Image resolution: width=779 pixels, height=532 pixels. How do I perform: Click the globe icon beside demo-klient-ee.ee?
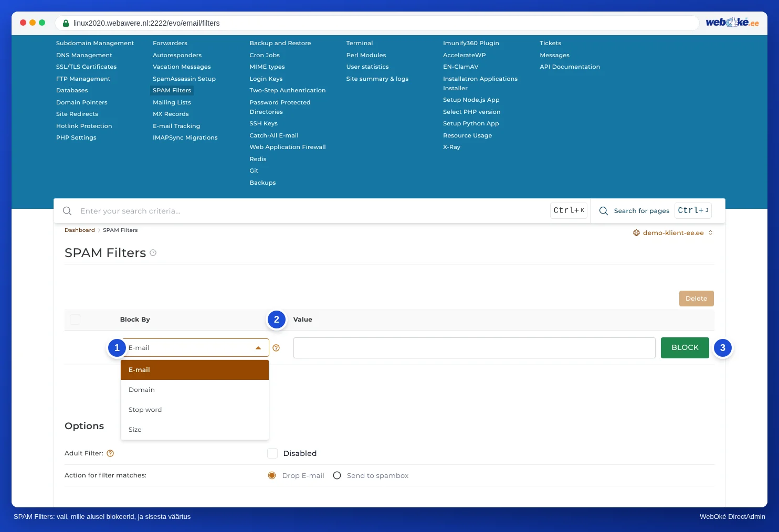pos(636,233)
